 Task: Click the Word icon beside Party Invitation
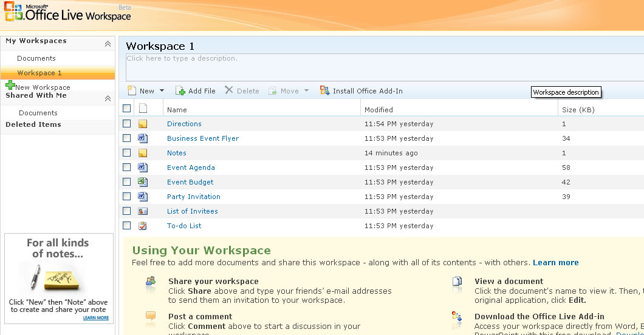pyautogui.click(x=143, y=197)
